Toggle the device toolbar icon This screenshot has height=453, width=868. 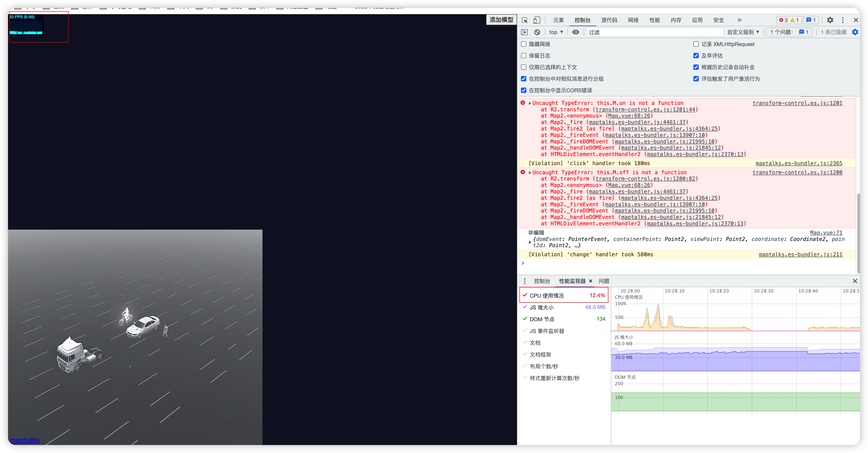(x=536, y=20)
